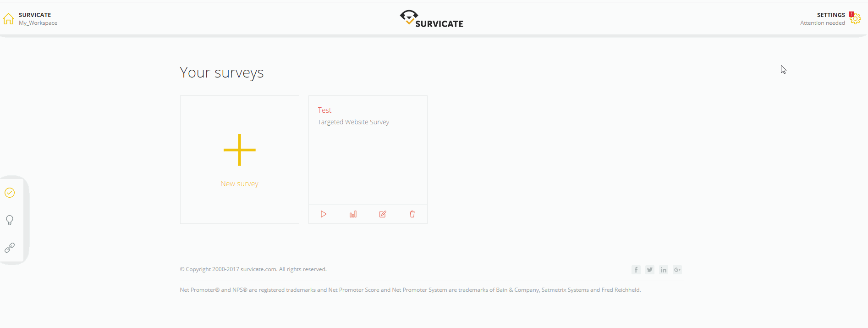Image resolution: width=868 pixels, height=328 pixels.
Task: Click the 'Attention needed' text
Action: point(823,23)
